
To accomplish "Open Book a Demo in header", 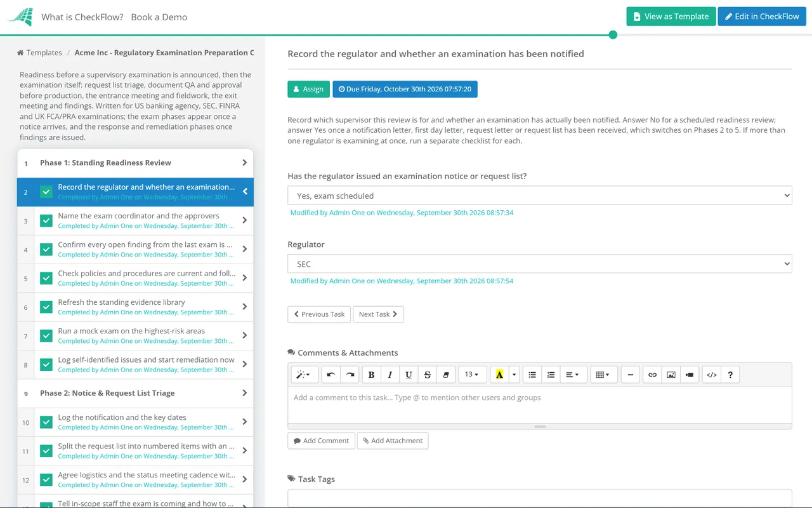I will 159,17.
